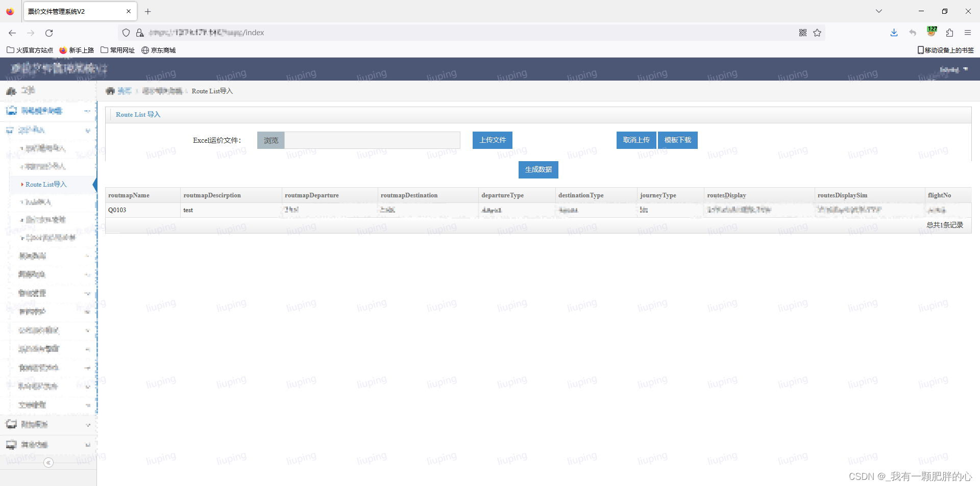This screenshot has width=980, height=486.
Task: Click the 上传文件 upload button
Action: point(492,140)
